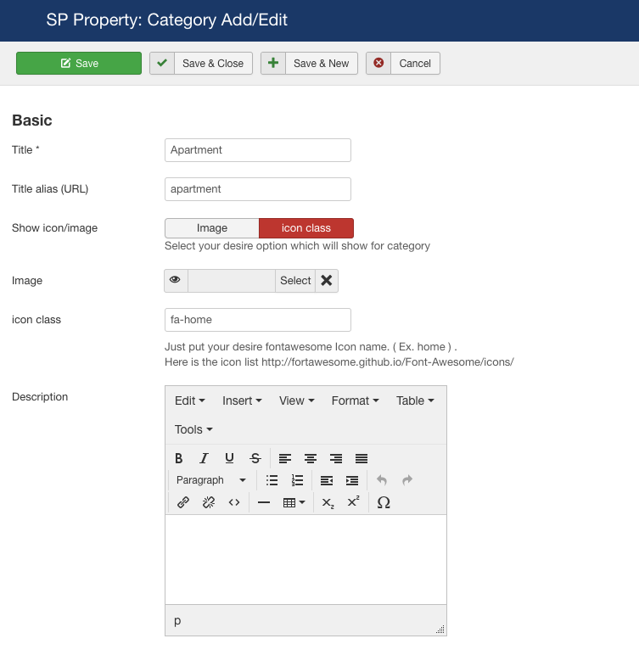Click into the Title alias input field
The height and width of the screenshot is (672, 639).
pyautogui.click(x=257, y=189)
